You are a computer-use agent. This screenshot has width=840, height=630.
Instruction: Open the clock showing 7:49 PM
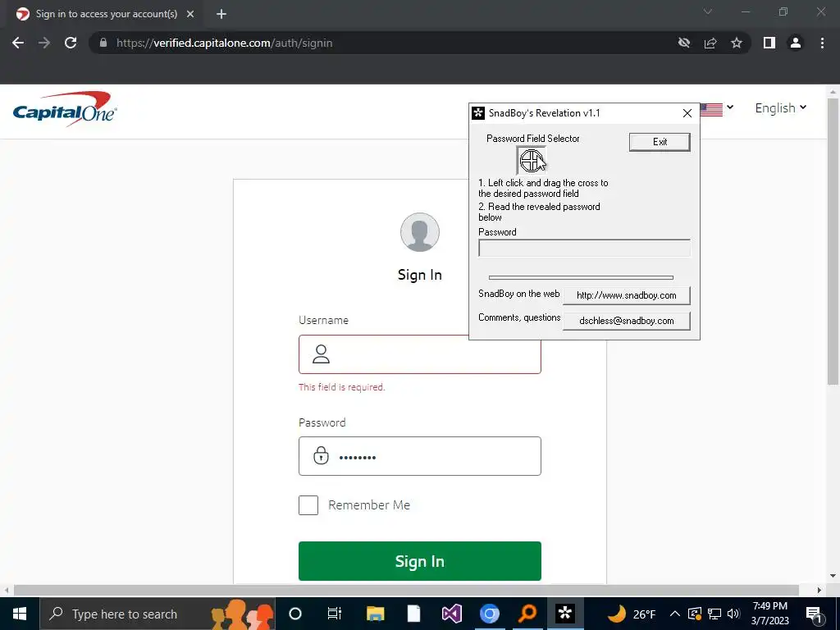tap(769, 614)
